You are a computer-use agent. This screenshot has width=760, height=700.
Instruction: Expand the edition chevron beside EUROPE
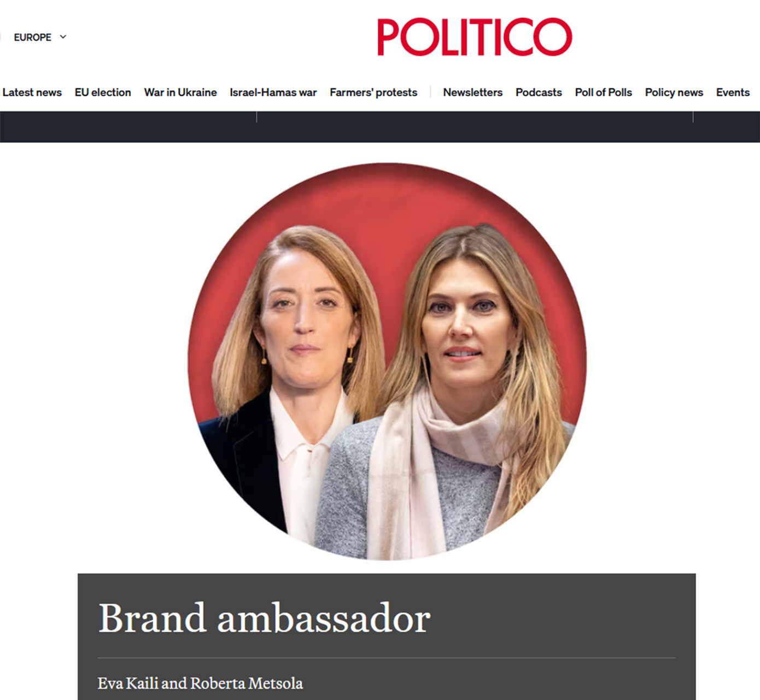coord(63,37)
